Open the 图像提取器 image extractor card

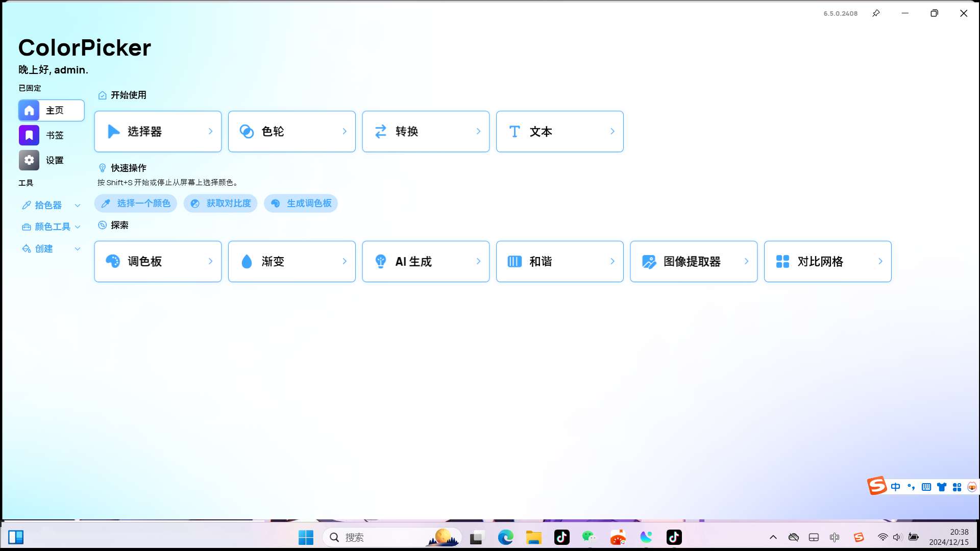pos(694,261)
